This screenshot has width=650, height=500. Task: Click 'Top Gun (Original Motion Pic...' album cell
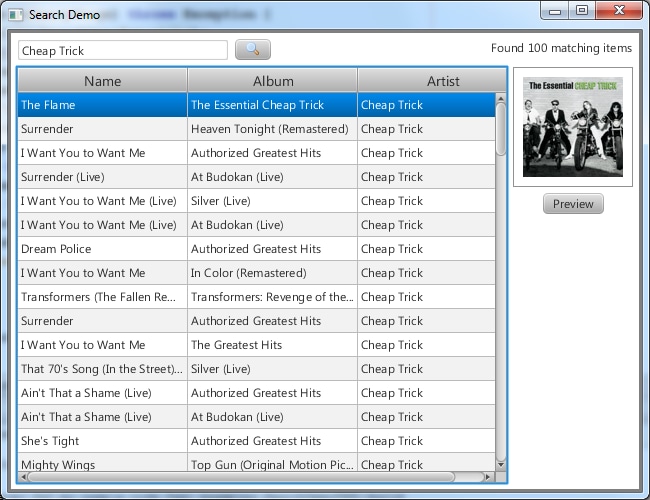point(272,462)
